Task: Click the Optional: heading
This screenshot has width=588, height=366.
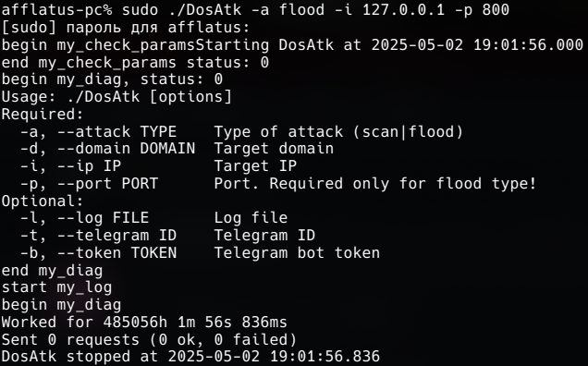Action: [43, 201]
